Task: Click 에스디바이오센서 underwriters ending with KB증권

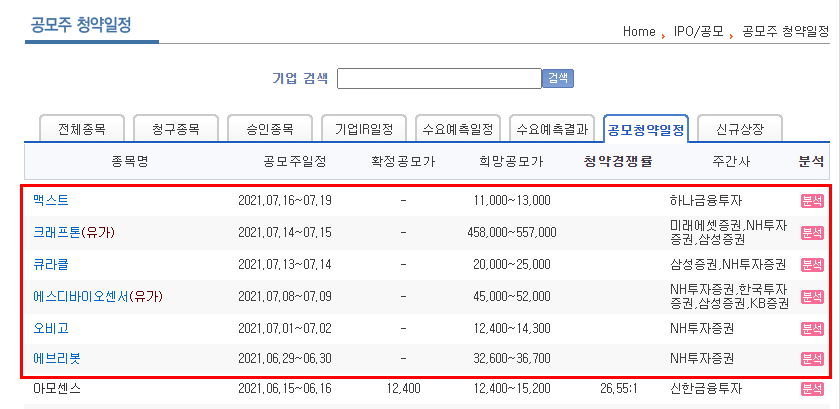Action: click(729, 296)
